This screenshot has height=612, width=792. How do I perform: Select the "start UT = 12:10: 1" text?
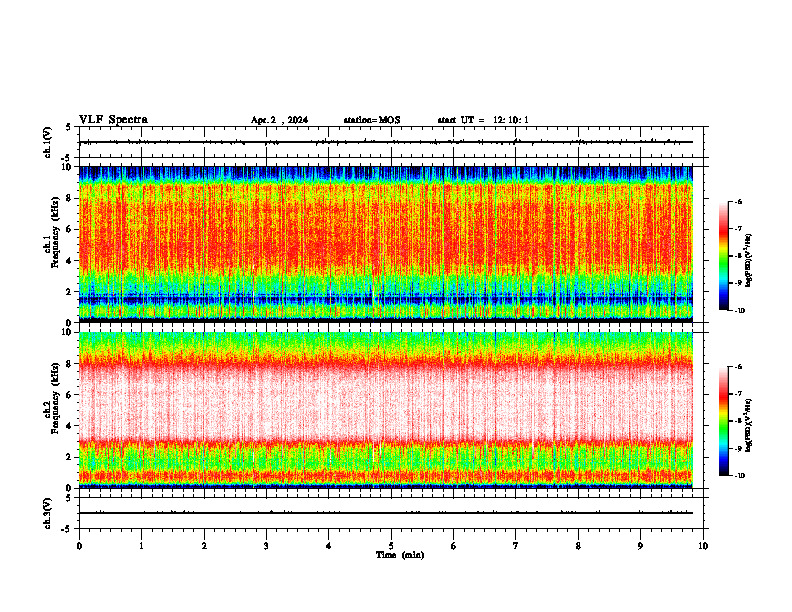coord(483,120)
